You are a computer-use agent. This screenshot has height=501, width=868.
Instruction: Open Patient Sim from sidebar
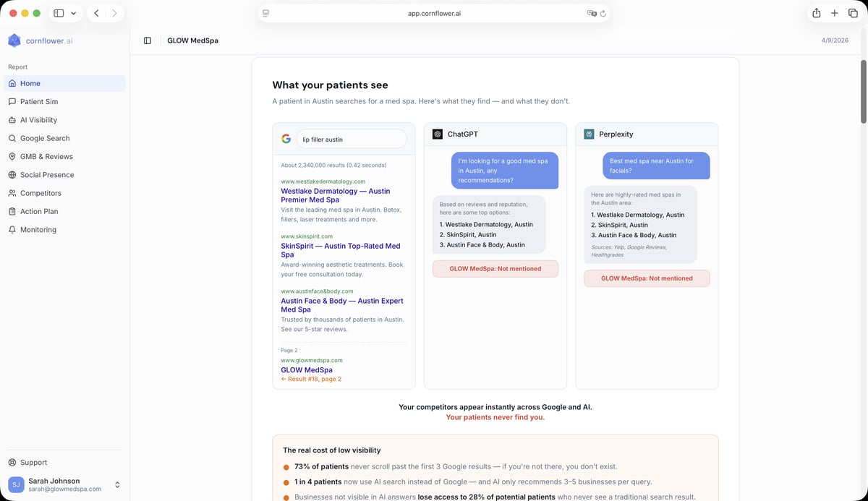65,102
